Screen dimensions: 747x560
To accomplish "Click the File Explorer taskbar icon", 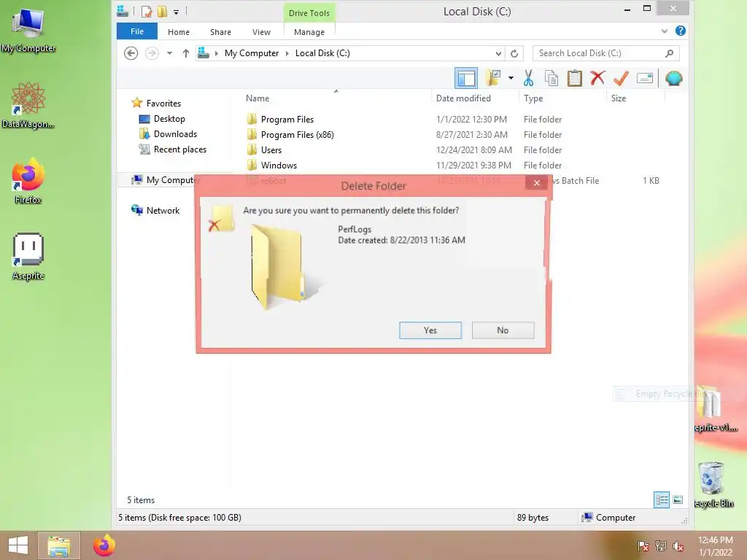I will coord(59,545).
